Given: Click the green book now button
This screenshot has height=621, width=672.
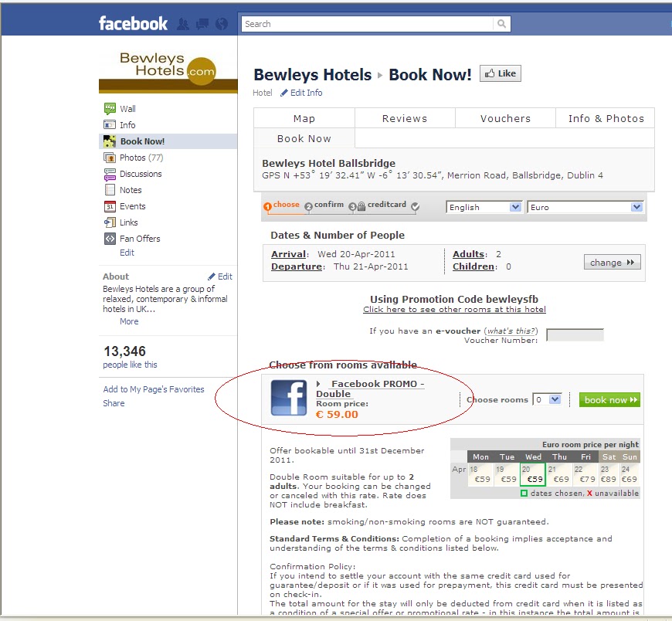Looking at the screenshot, I should [x=609, y=400].
